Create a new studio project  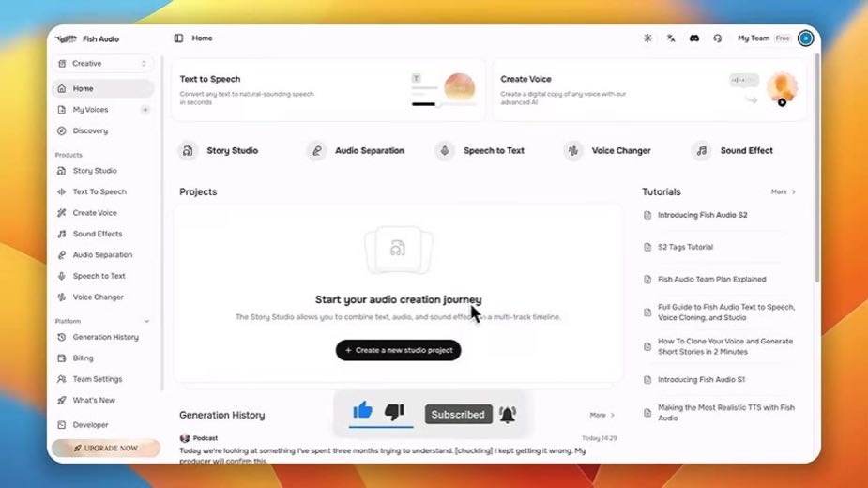pos(398,350)
